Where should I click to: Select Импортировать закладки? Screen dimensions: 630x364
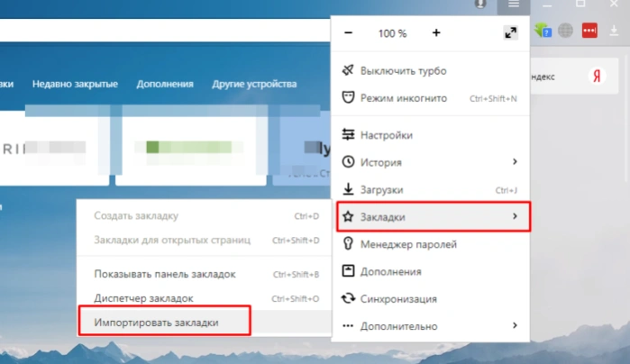click(x=204, y=323)
